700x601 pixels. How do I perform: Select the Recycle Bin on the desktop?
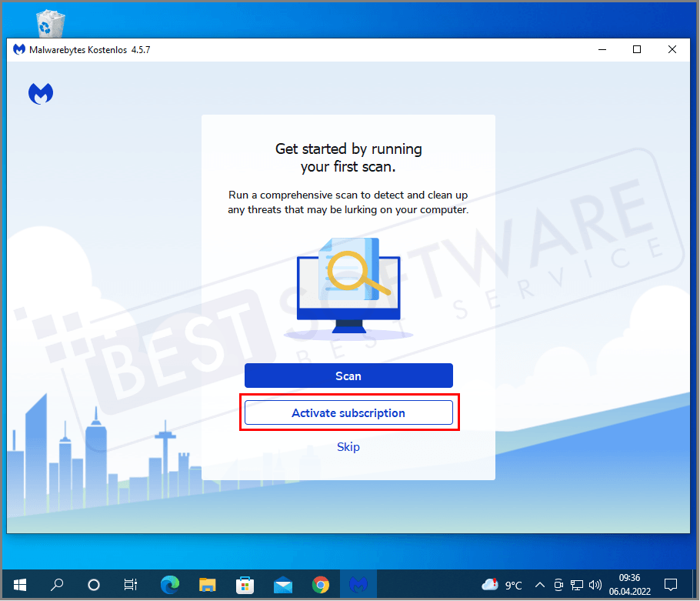click(49, 23)
